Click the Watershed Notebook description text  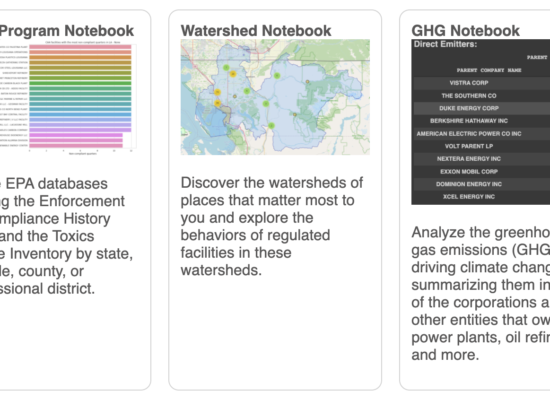(x=272, y=226)
